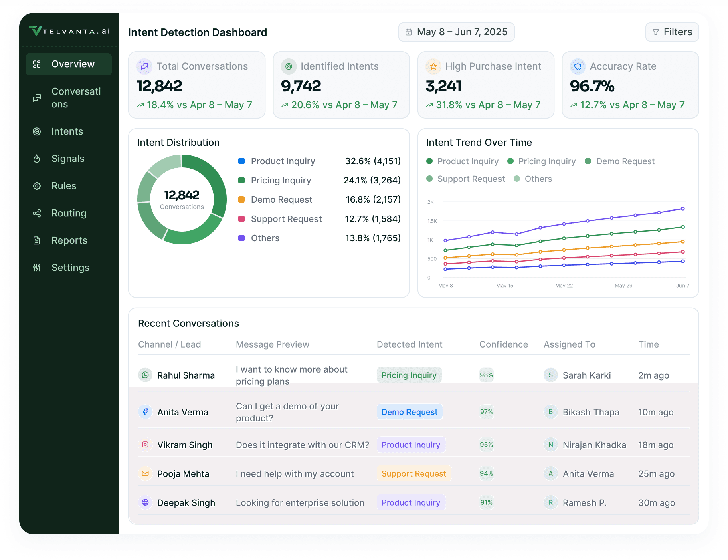Click the Support Request tag for Pooja Mehta
This screenshot has height=560, width=728.
click(414, 473)
